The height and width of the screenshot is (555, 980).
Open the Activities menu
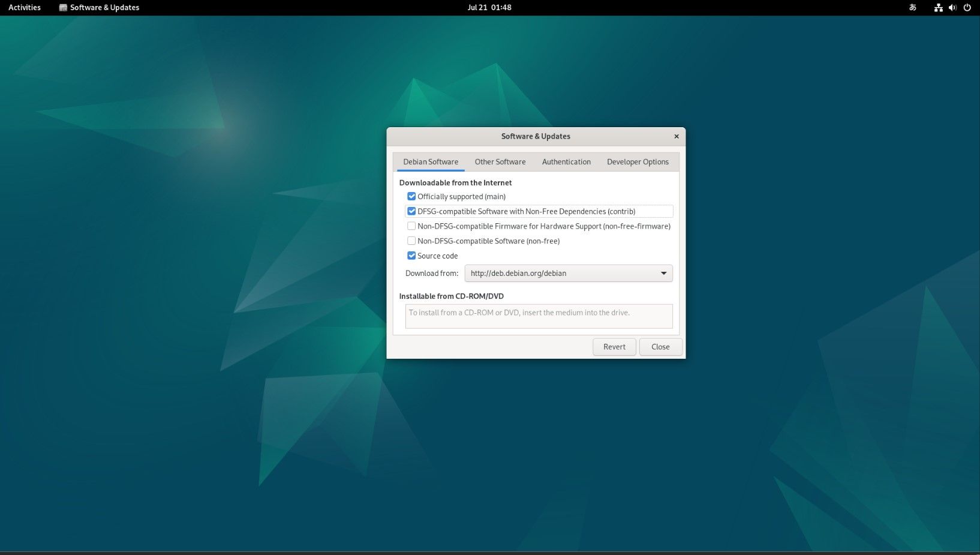pos(24,7)
